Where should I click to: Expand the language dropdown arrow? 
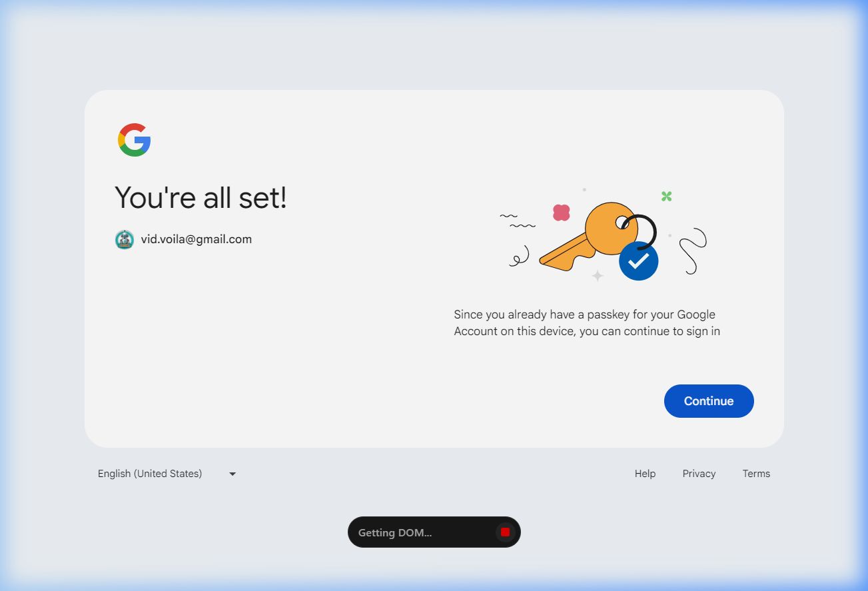coord(232,474)
